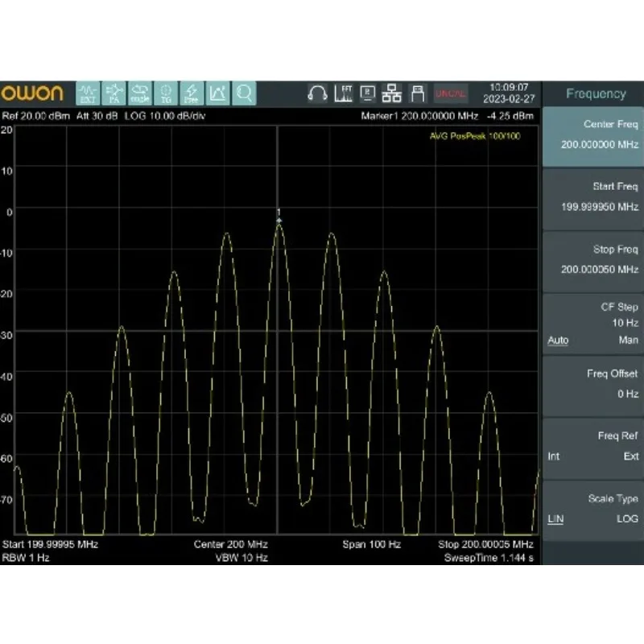The width and height of the screenshot is (644, 644).
Task: Click the Frequency menu title
Action: pos(595,94)
